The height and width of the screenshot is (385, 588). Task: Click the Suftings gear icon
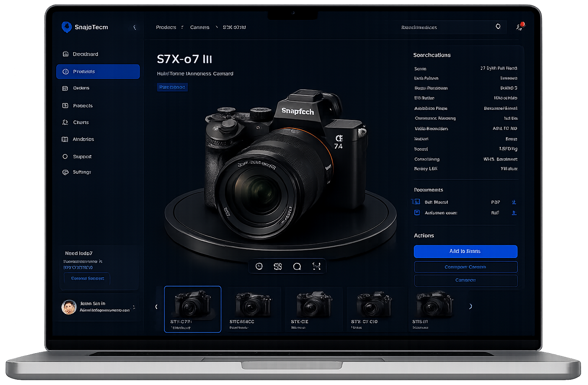coord(65,172)
